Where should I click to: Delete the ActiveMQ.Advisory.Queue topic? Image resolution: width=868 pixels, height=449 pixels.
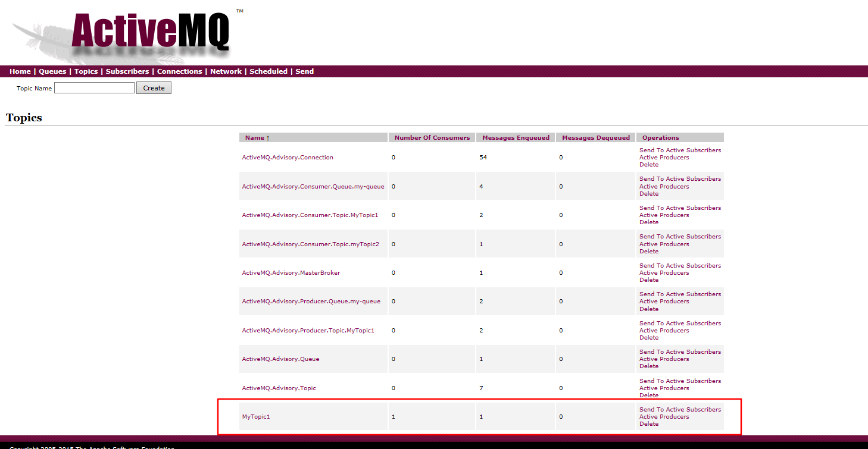[649, 366]
